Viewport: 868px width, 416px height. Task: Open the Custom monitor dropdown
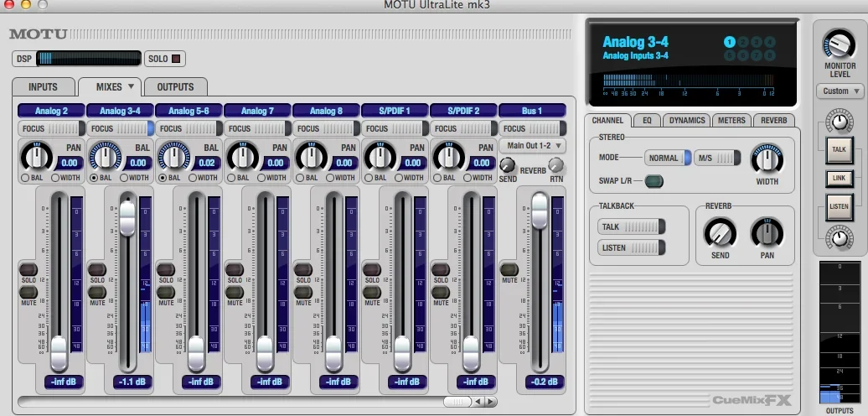pos(840,91)
